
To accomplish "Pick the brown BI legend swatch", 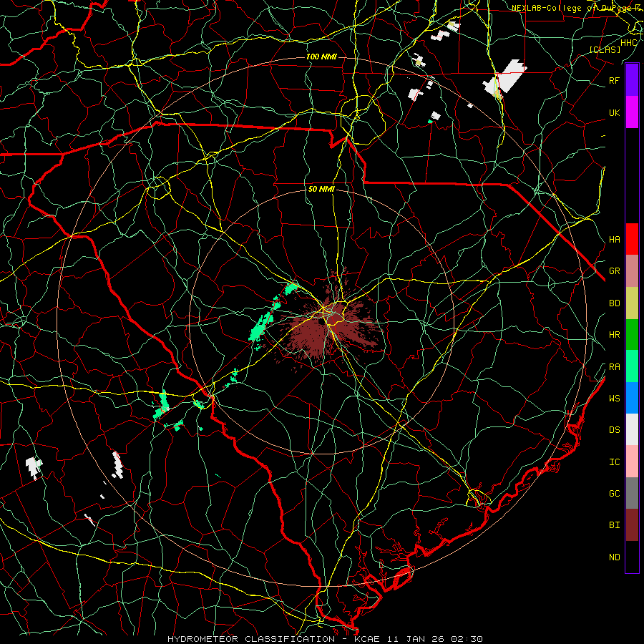I will pos(632,525).
